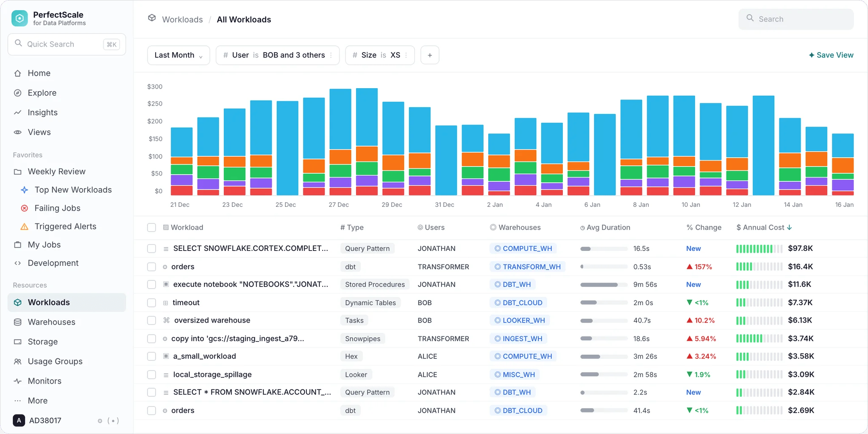Click the Save View sparkle icon
Screen dimensions: 868x434
point(811,55)
